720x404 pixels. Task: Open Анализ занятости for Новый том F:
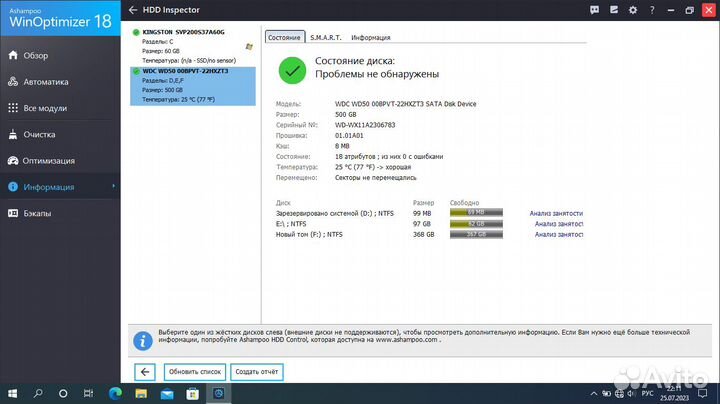click(x=559, y=235)
